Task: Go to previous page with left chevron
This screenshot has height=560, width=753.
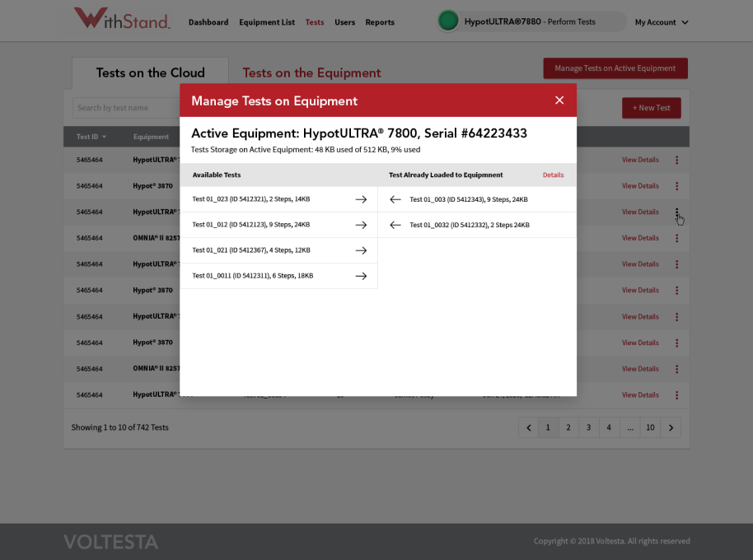Action: click(x=529, y=427)
